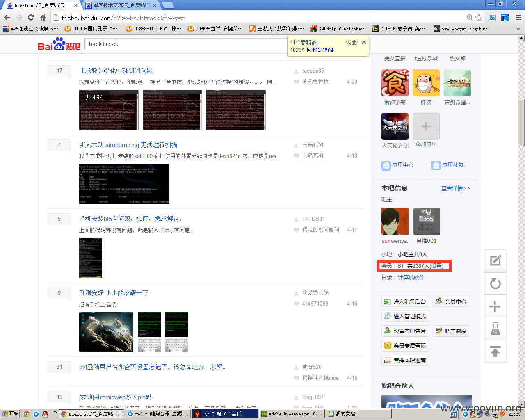The width and height of the screenshot is (525, 420).
Task: Click [设置] link beside 会员 count
Action: tap(436, 266)
